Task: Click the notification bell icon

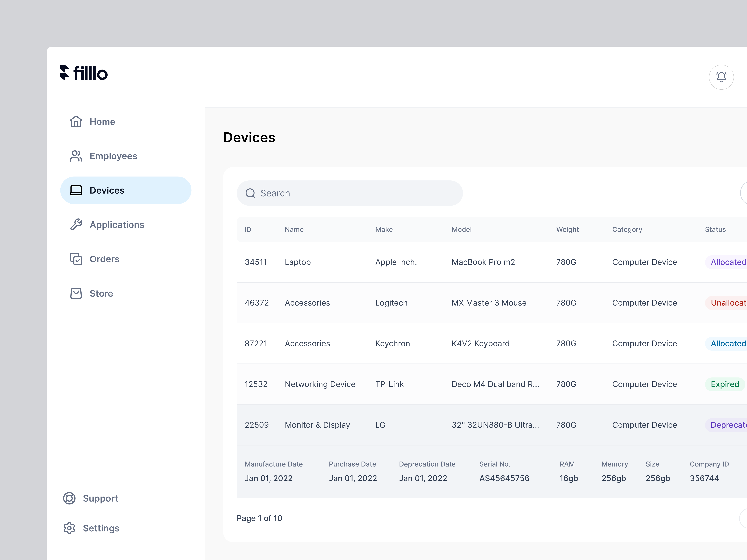Action: click(x=721, y=77)
